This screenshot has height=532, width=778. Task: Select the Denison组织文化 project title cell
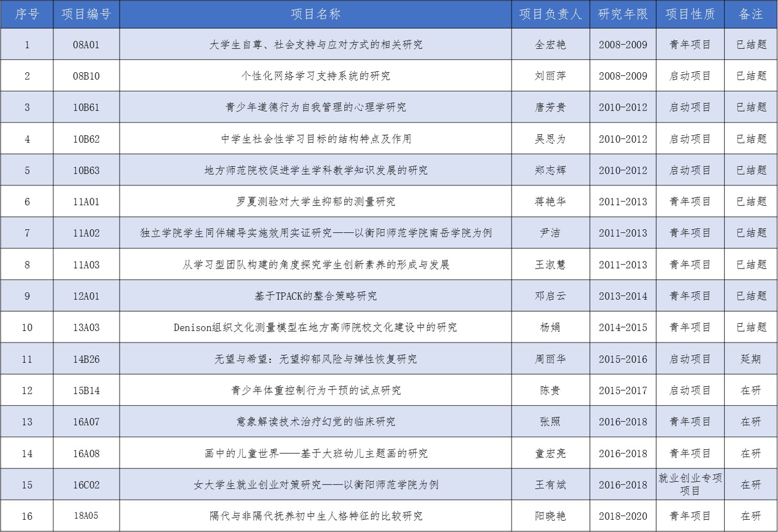tap(315, 327)
